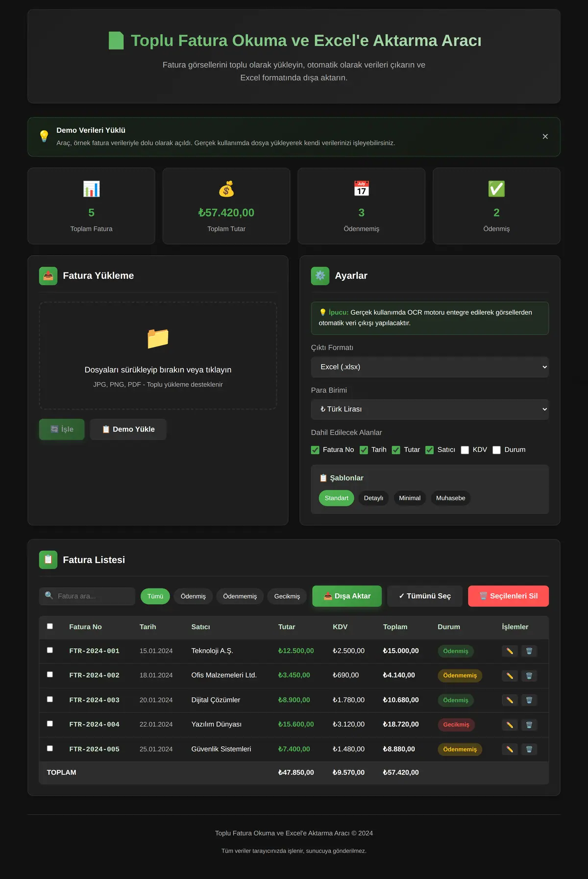Click the bar chart icon above Toplam Fatura
The image size is (588, 879).
coord(92,189)
